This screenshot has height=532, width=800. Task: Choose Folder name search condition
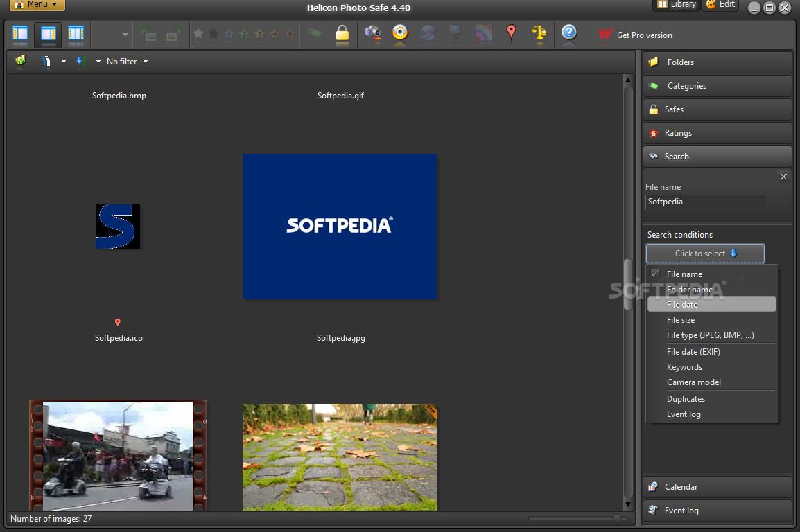[712, 290]
